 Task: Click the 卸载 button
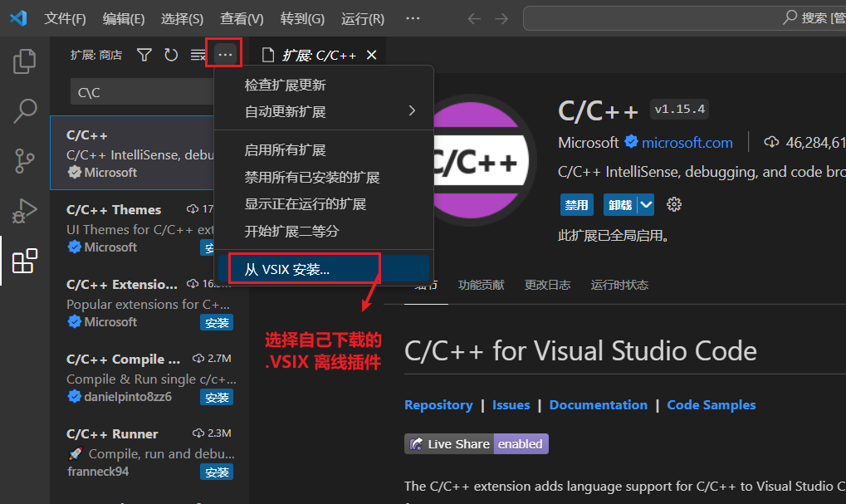click(x=620, y=205)
